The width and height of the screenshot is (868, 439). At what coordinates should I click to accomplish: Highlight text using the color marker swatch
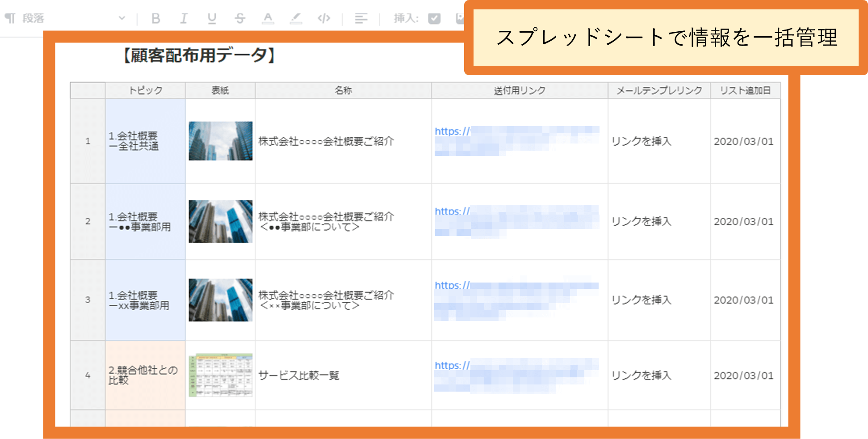[x=297, y=18]
